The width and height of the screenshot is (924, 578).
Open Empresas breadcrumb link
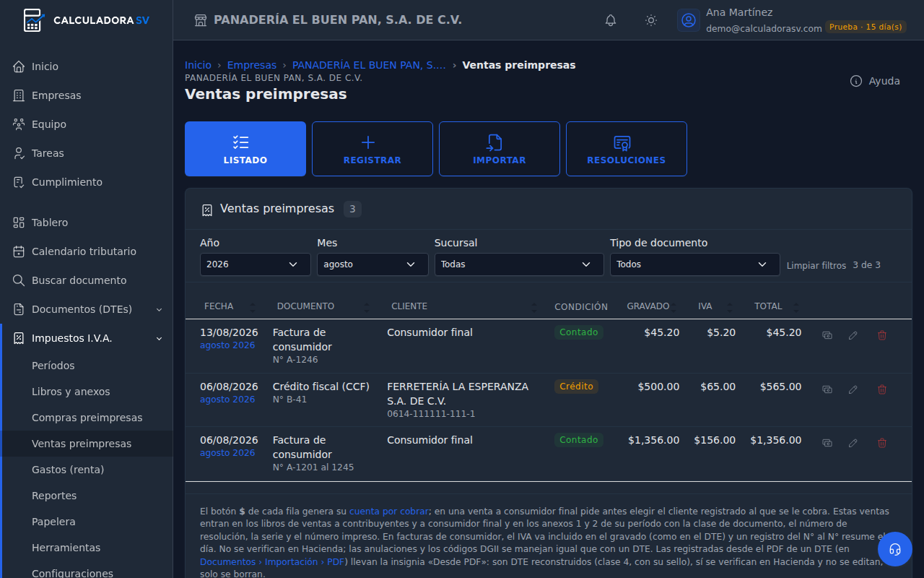252,65
